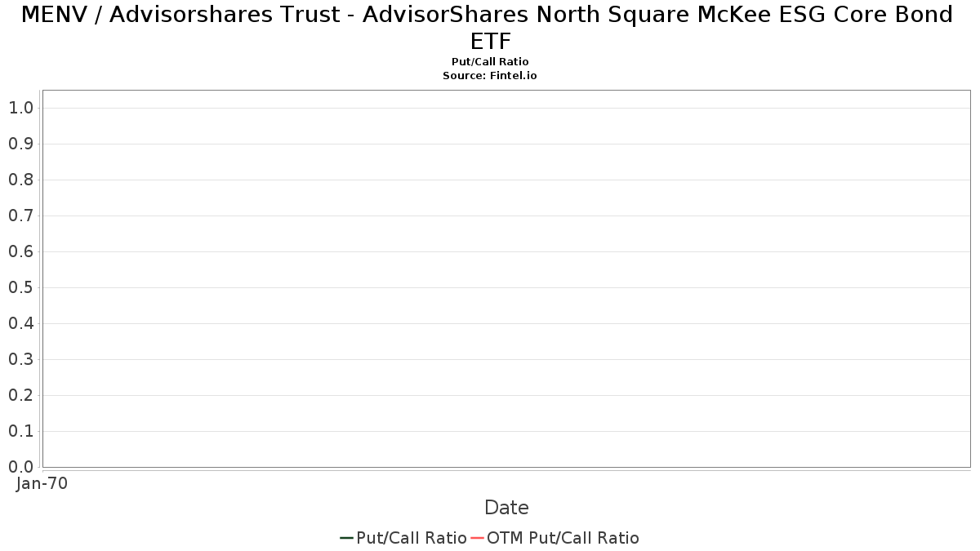The image size is (980, 551).
Task: Click the 0.0 y-axis label
Action: pos(20,467)
